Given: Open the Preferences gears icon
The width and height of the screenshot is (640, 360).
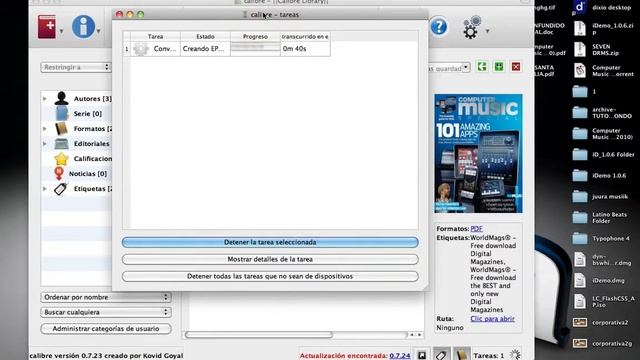Looking at the screenshot, I should (472, 28).
